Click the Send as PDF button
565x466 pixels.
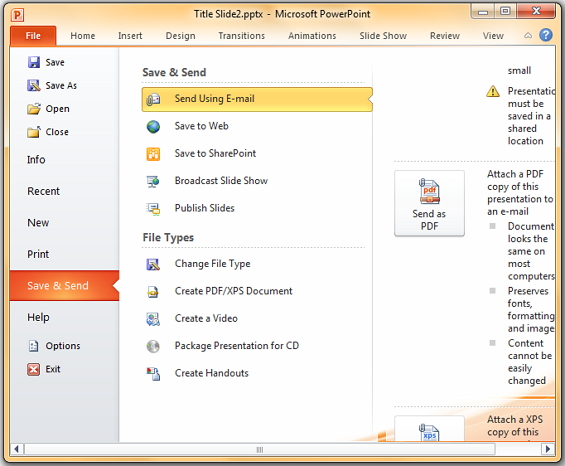point(430,204)
